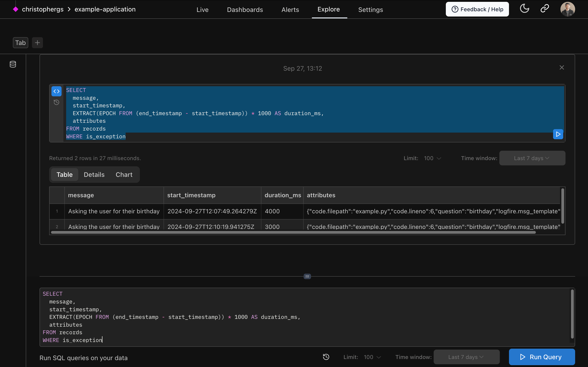This screenshot has width=588, height=367.
Task: Switch to the Details results view
Action: pos(94,175)
